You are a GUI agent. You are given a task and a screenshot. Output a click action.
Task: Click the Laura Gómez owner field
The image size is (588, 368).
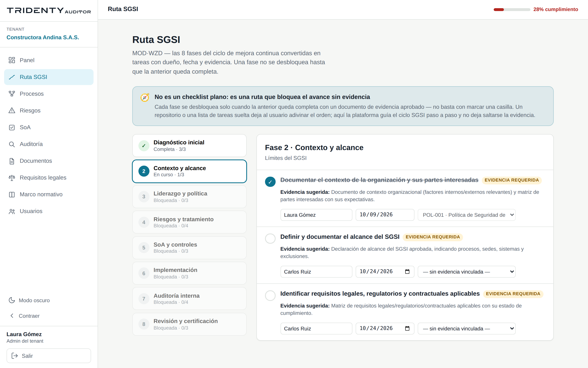coord(316,215)
